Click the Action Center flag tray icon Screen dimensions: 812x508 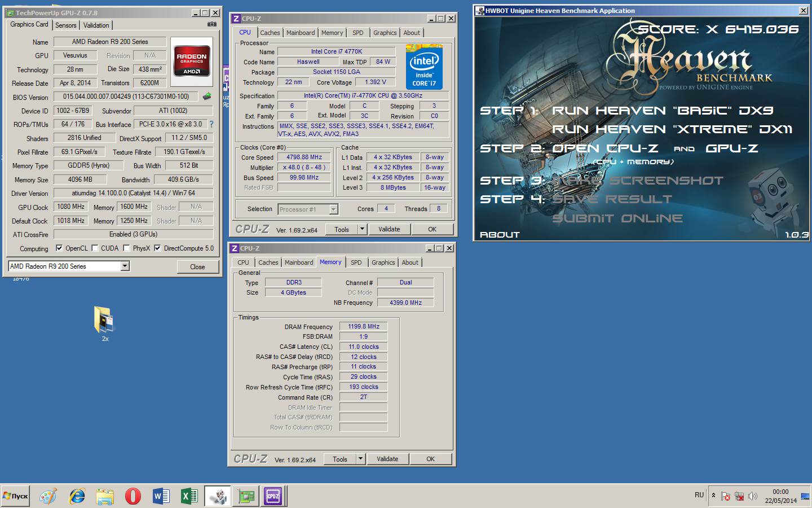(x=726, y=496)
